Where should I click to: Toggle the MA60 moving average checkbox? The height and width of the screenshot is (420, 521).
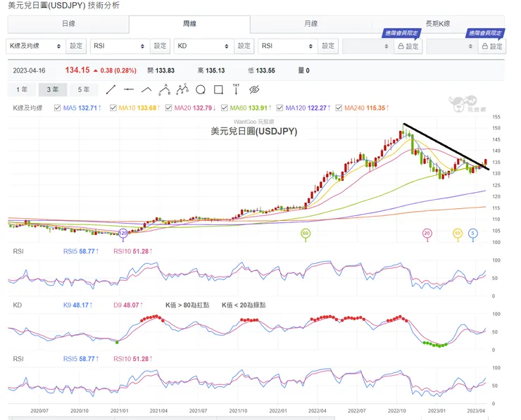point(225,108)
